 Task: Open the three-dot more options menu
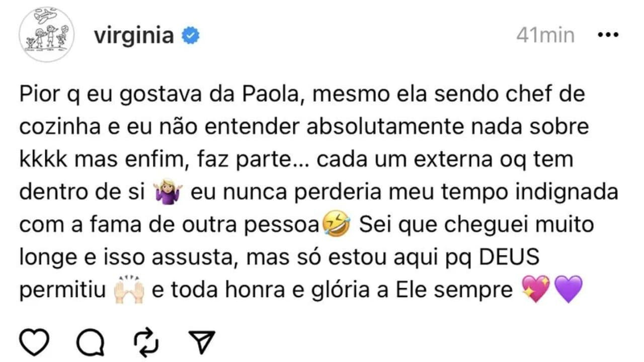point(607,36)
